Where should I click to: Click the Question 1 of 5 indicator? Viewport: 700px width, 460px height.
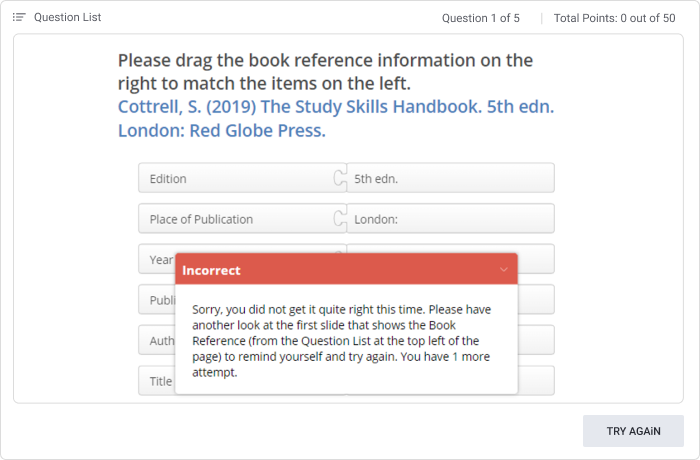(481, 18)
